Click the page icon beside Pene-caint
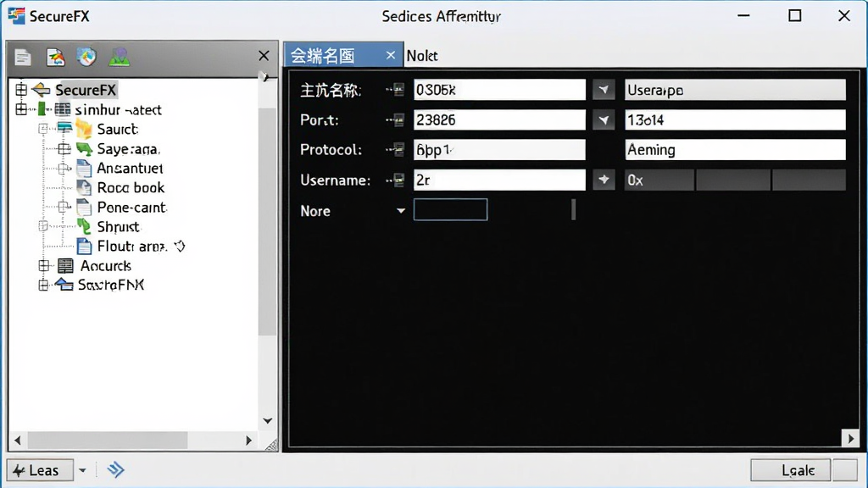 coord(84,207)
